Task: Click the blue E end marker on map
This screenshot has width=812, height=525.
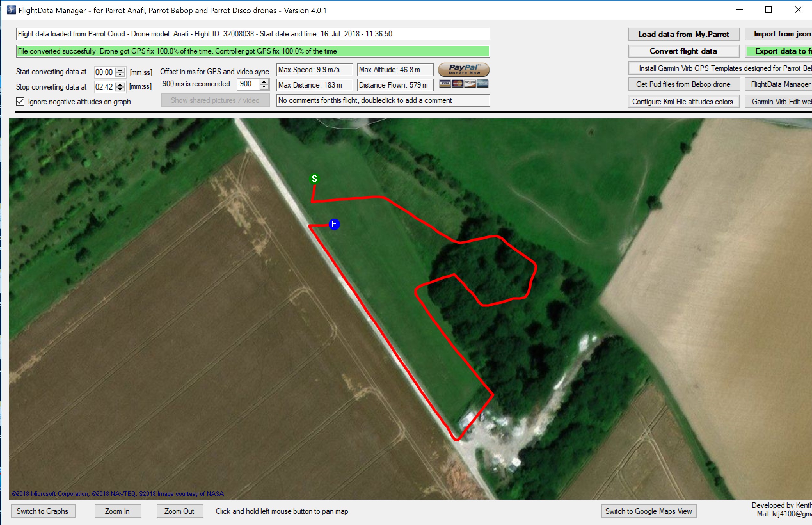Action: coord(334,224)
